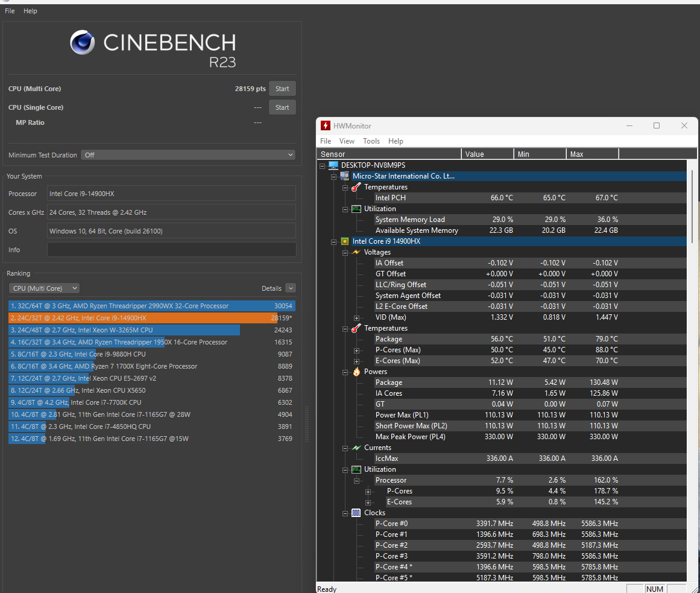Click the Max column header

pos(593,154)
